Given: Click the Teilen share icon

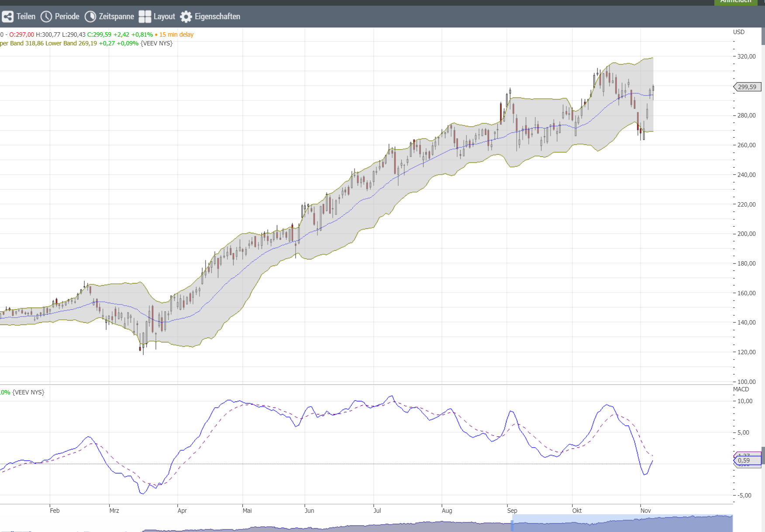Looking at the screenshot, I should (x=7, y=17).
